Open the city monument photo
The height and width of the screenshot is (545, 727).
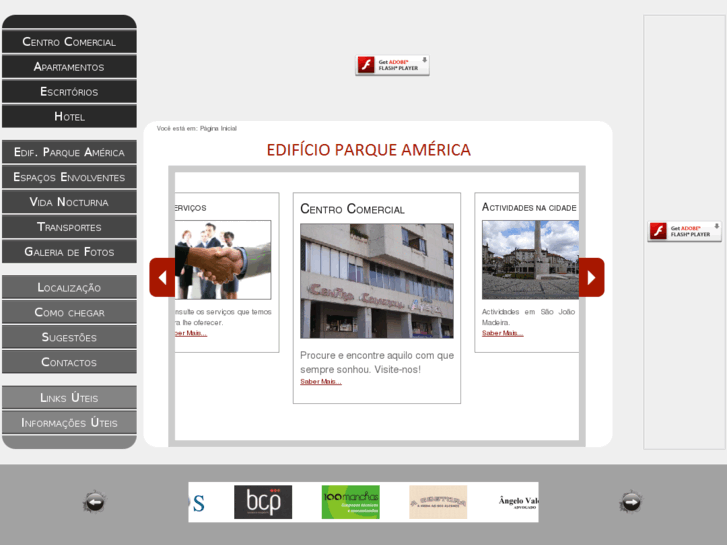click(530, 260)
